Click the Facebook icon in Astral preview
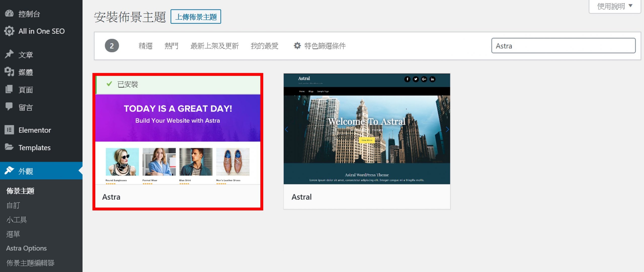The image size is (644, 272). click(x=407, y=79)
